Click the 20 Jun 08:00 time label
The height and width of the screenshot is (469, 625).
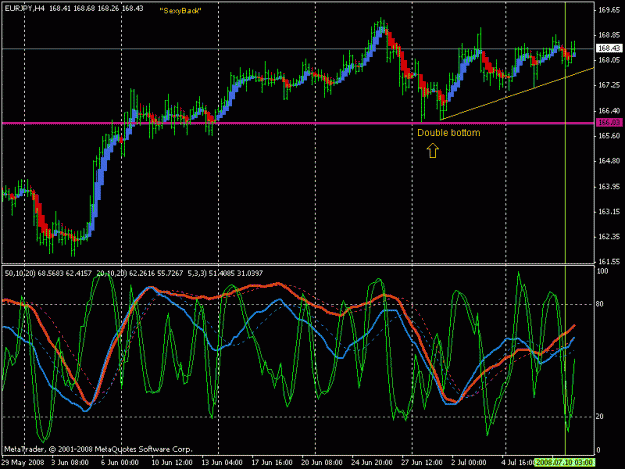322,463
